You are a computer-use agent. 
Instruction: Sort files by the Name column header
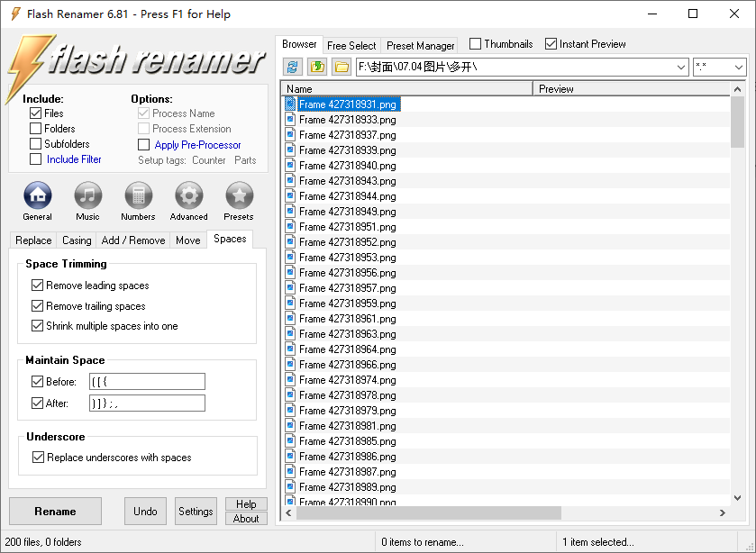(407, 89)
